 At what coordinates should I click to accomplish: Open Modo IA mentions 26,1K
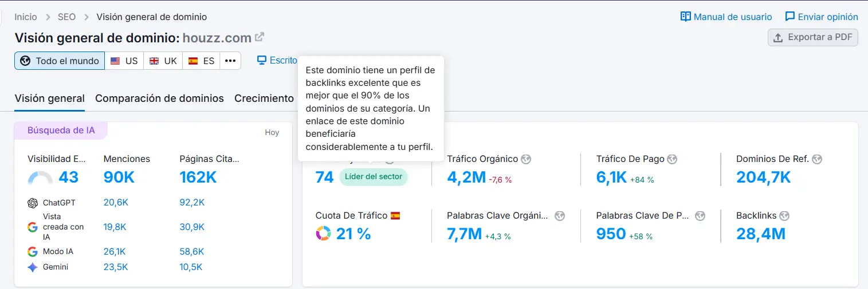(115, 252)
